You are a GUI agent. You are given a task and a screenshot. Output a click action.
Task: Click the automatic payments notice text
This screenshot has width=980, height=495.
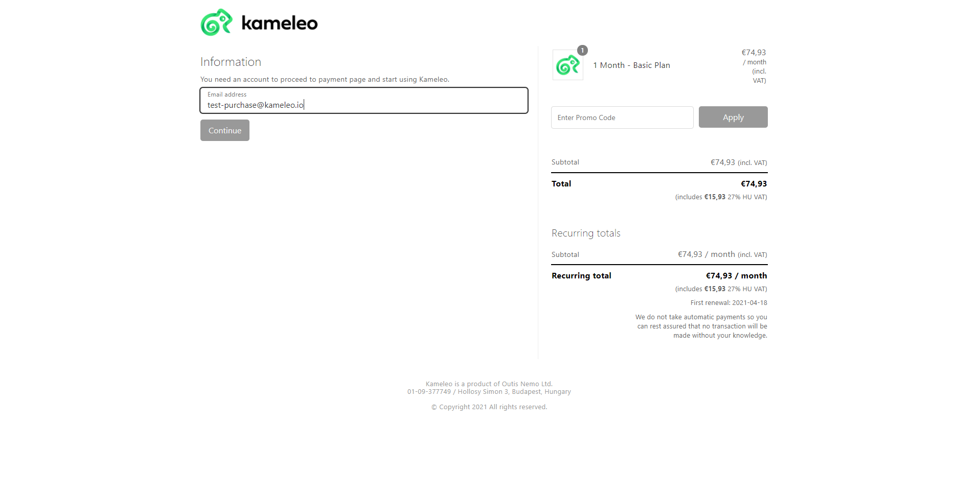701,326
